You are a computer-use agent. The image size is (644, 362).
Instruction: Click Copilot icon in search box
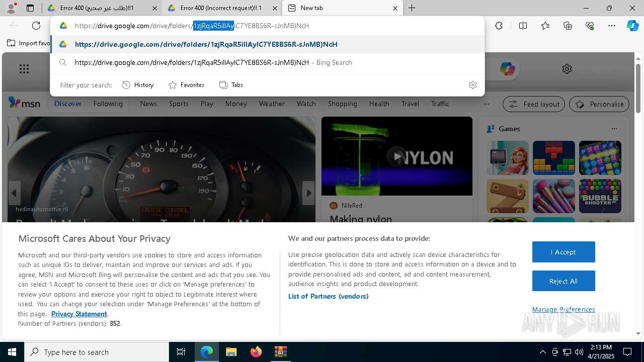[507, 69]
